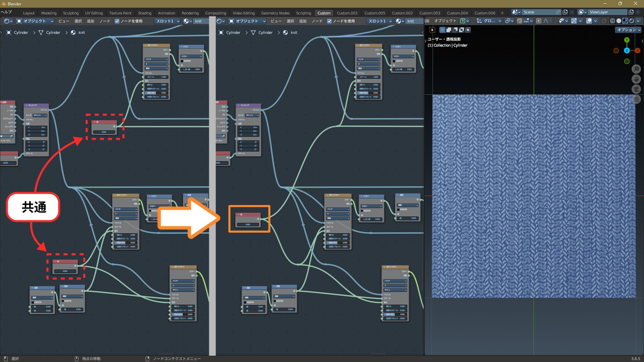Image resolution: width=644 pixels, height=362 pixels.
Task: Toggle proportional editing icon
Action: (x=539, y=21)
